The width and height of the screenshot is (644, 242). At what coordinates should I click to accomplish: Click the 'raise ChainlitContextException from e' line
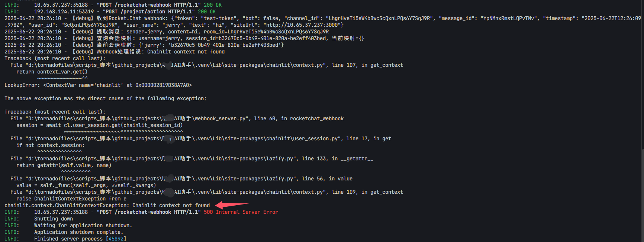pos(71,199)
